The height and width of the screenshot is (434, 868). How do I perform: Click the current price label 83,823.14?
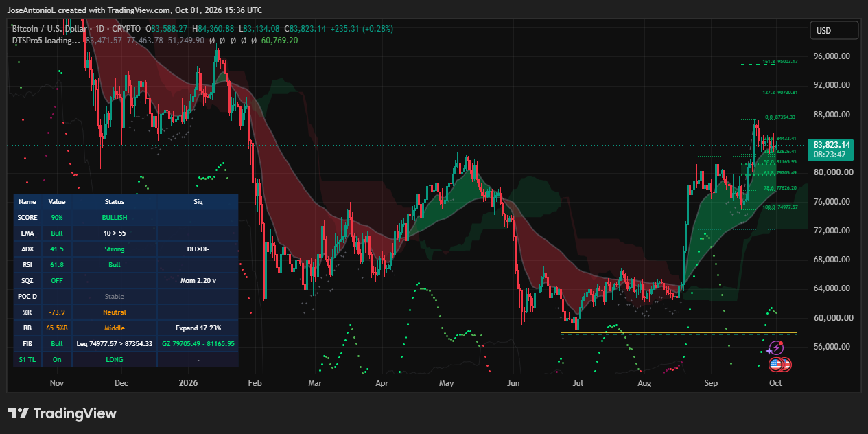coord(832,144)
